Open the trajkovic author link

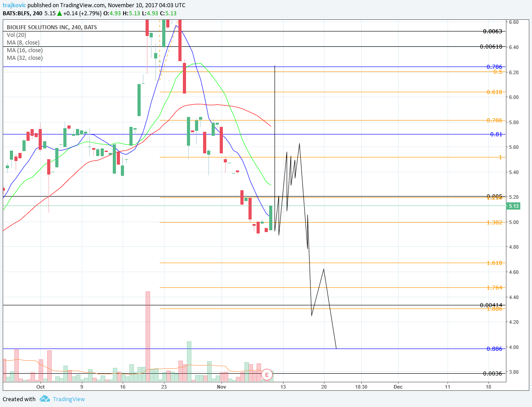14,5
